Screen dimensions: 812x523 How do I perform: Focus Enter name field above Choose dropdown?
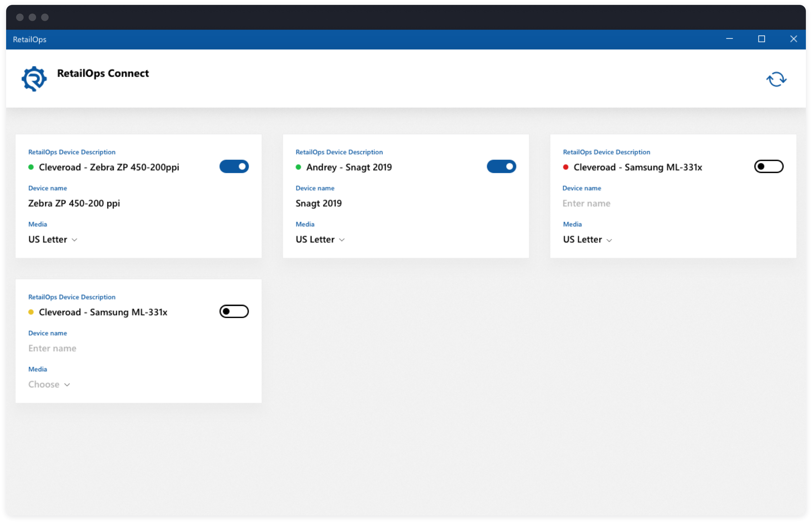(52, 349)
